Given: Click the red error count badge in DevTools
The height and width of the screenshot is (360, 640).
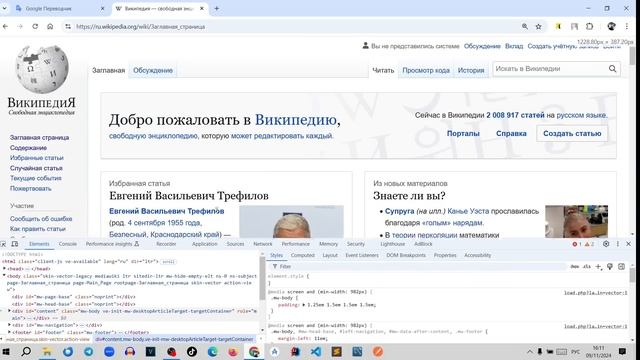Looking at the screenshot, I should [577, 244].
